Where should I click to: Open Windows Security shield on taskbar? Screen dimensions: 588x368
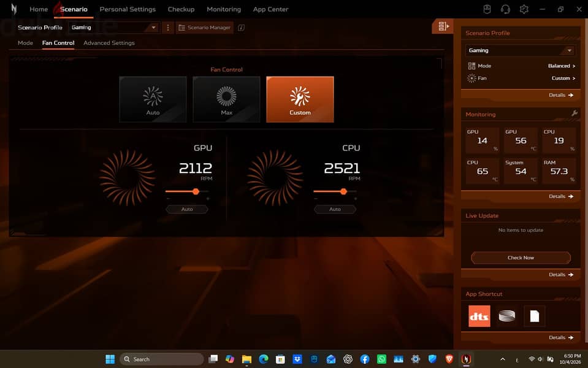(x=432, y=359)
